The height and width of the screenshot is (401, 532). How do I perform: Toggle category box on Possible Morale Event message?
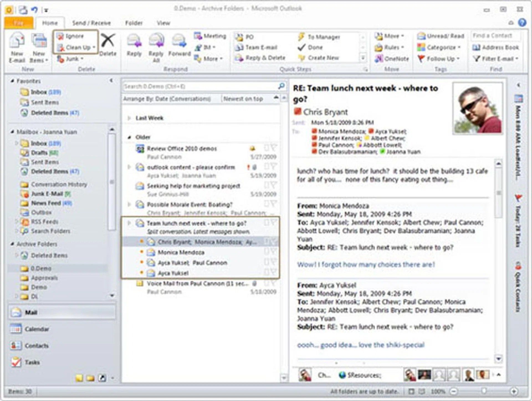pyautogui.click(x=266, y=204)
